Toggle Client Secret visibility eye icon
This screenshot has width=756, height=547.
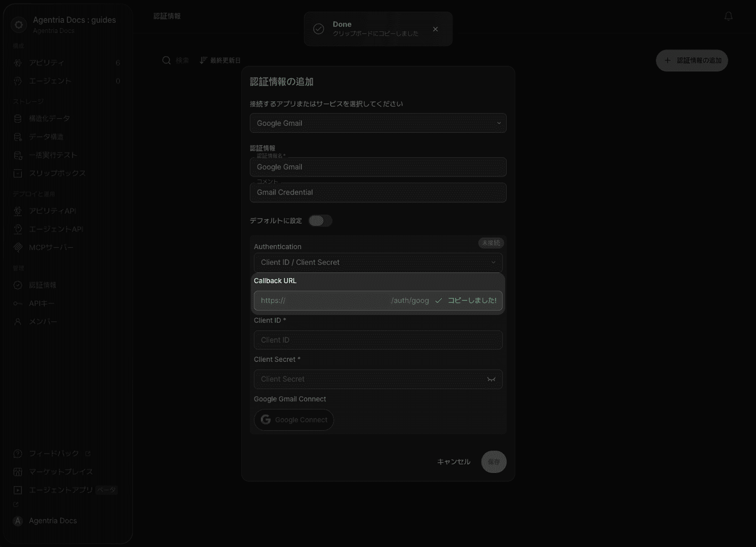[491, 379]
